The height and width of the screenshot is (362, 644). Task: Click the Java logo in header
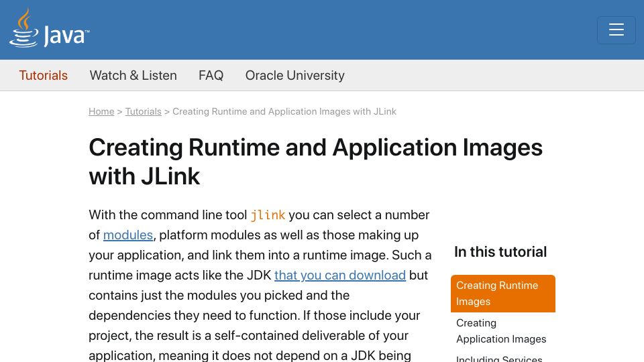pyautogui.click(x=49, y=29)
